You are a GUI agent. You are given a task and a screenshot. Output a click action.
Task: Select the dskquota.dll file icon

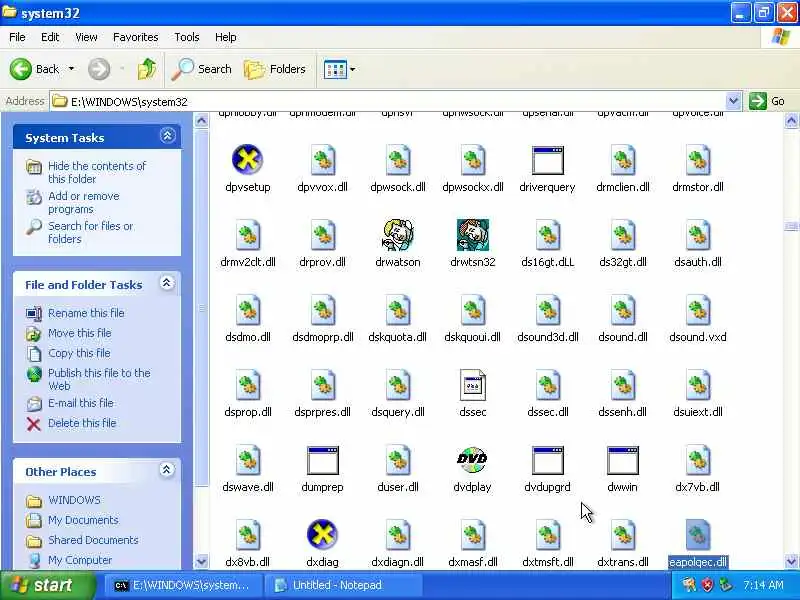point(397,310)
